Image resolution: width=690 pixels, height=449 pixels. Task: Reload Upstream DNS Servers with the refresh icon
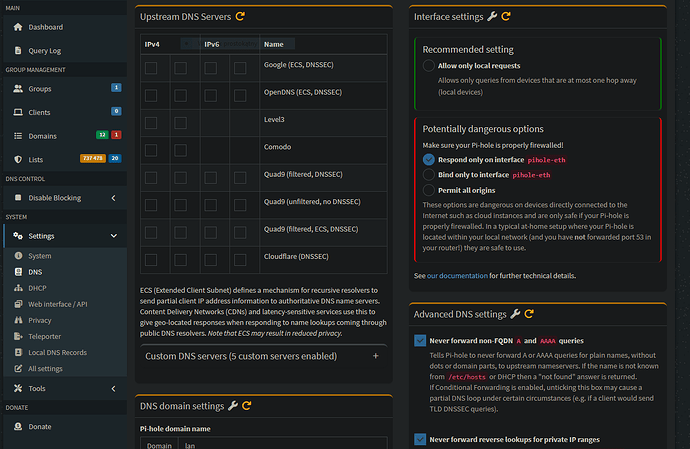tap(240, 16)
